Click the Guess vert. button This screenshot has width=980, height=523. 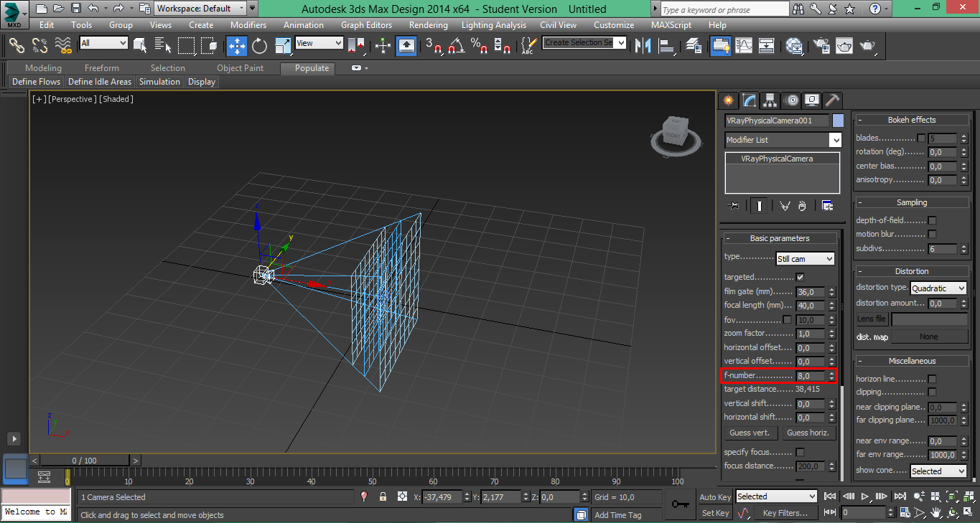750,433
